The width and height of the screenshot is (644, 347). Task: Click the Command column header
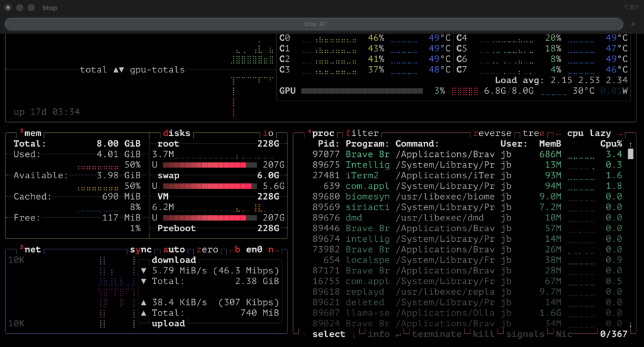[x=417, y=144]
